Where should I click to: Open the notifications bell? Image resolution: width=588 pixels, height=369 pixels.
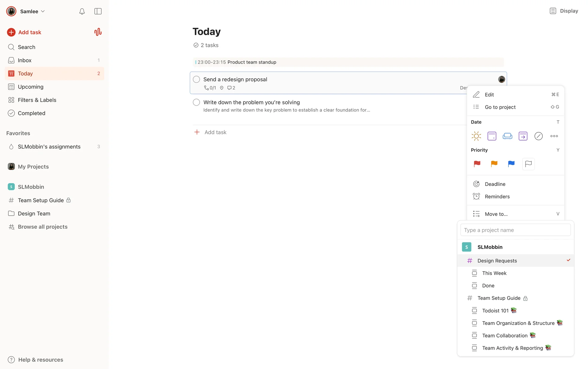click(82, 11)
